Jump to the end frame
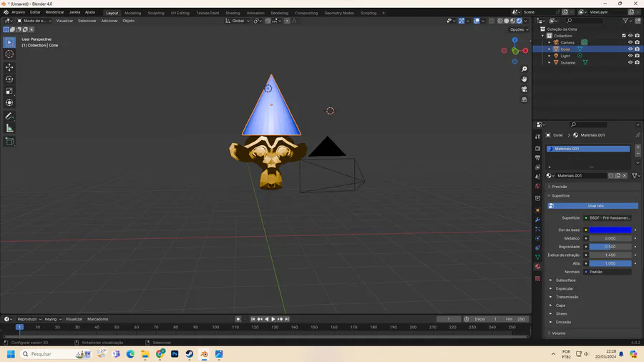644x362 pixels. tap(287, 319)
